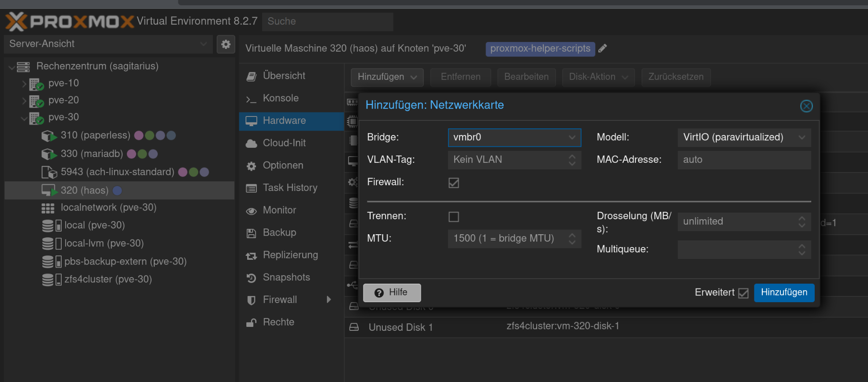Close the Netzwerkkarte dialog
Screen dimensions: 868x382
coord(806,106)
